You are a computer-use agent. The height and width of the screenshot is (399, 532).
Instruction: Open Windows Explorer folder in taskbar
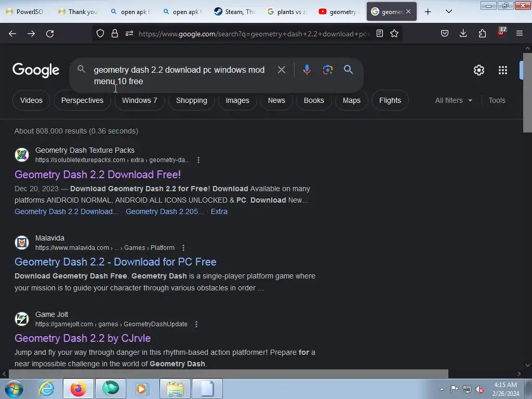[x=175, y=389]
